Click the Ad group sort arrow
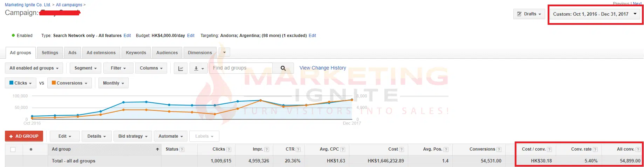 [x=157, y=149]
